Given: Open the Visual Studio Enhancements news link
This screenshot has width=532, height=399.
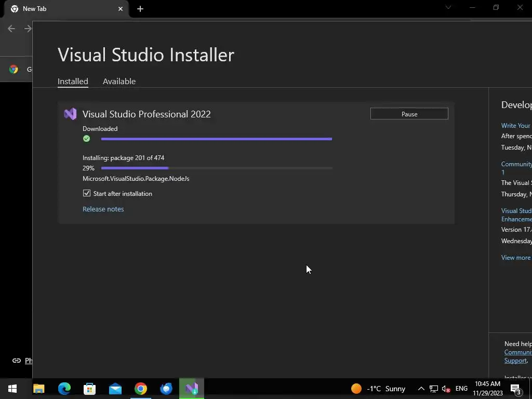Looking at the screenshot, I should pyautogui.click(x=516, y=215).
